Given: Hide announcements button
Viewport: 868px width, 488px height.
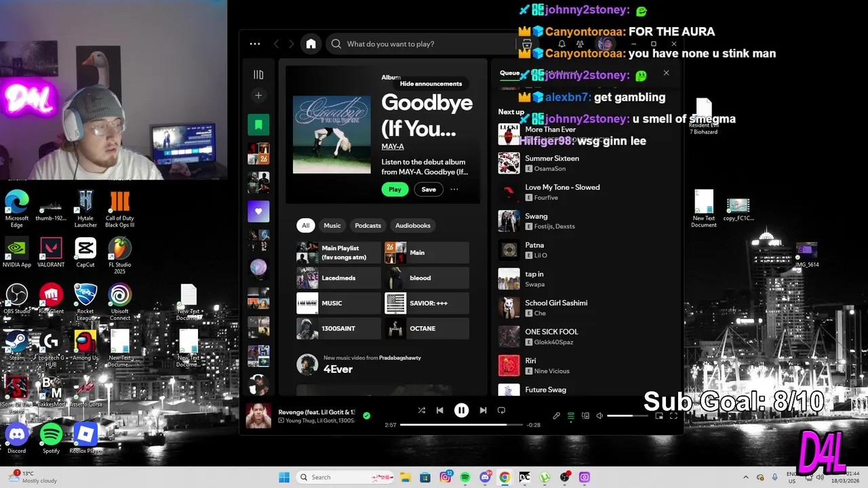Looking at the screenshot, I should (x=431, y=83).
